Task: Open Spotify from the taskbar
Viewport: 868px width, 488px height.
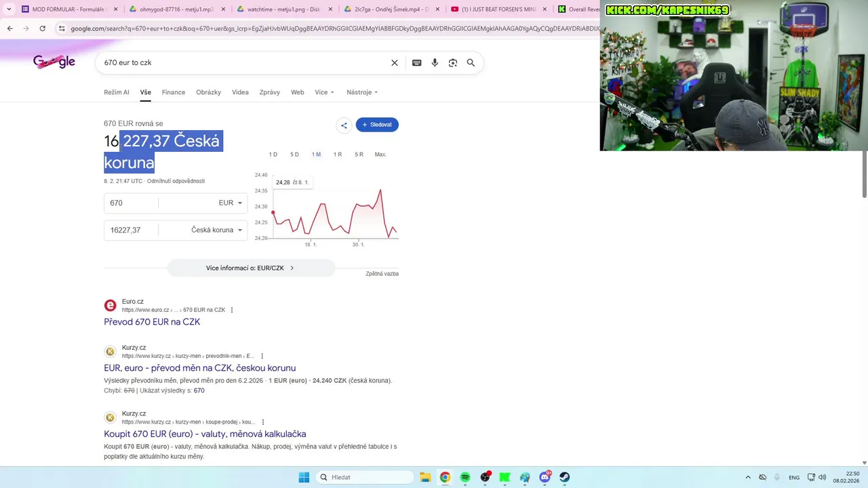Action: click(465, 477)
